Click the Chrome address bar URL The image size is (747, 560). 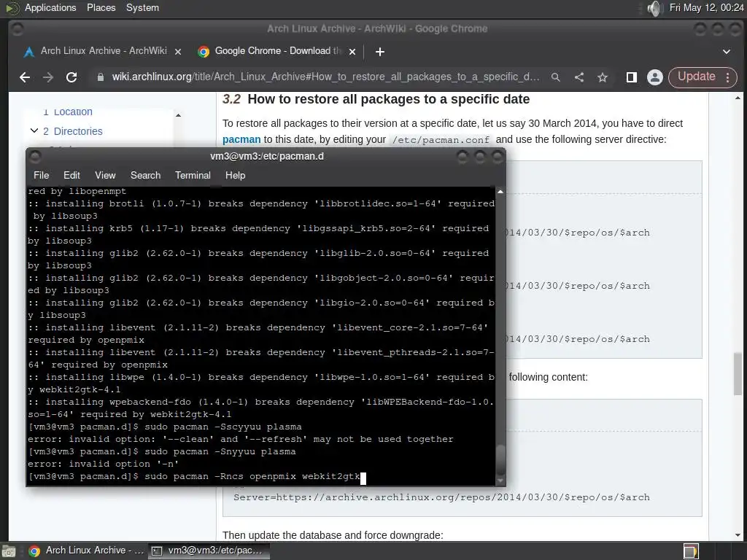(x=325, y=77)
